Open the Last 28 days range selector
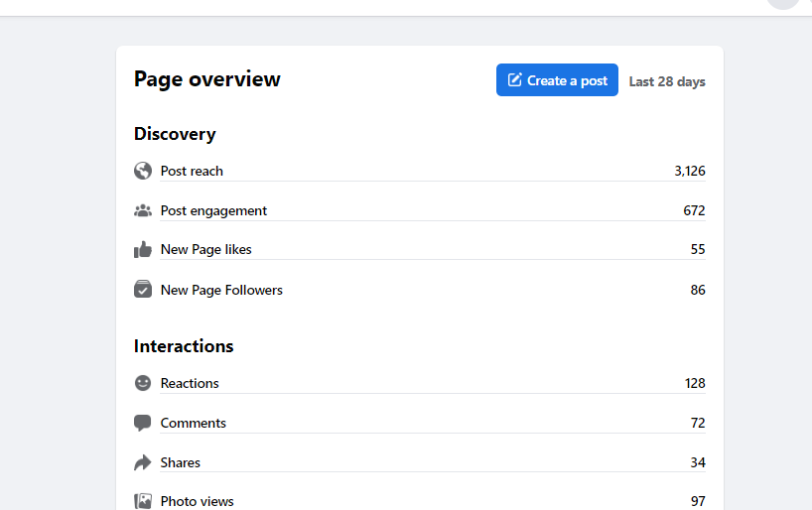 667,81
